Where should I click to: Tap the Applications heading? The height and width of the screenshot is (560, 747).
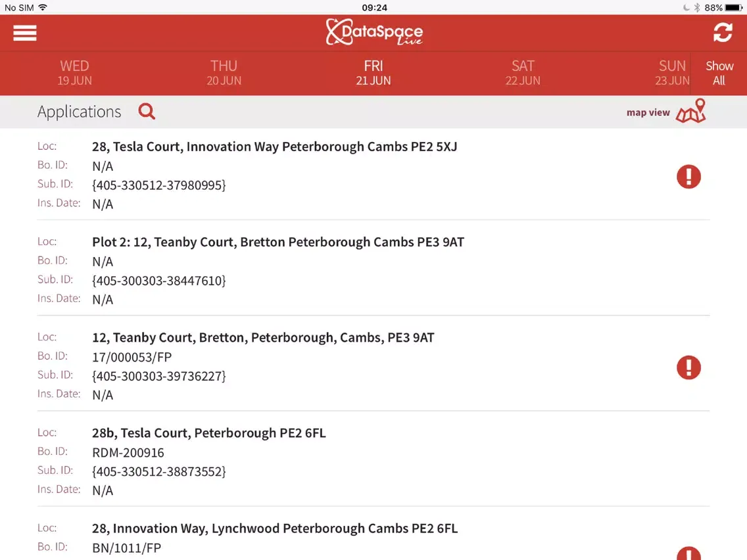coord(79,112)
